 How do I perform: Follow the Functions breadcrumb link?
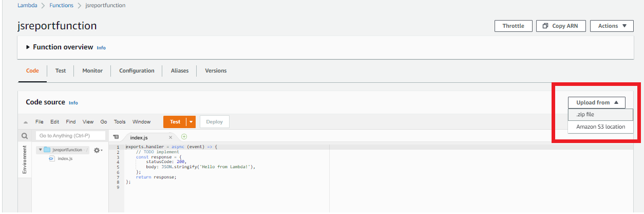pos(61,5)
